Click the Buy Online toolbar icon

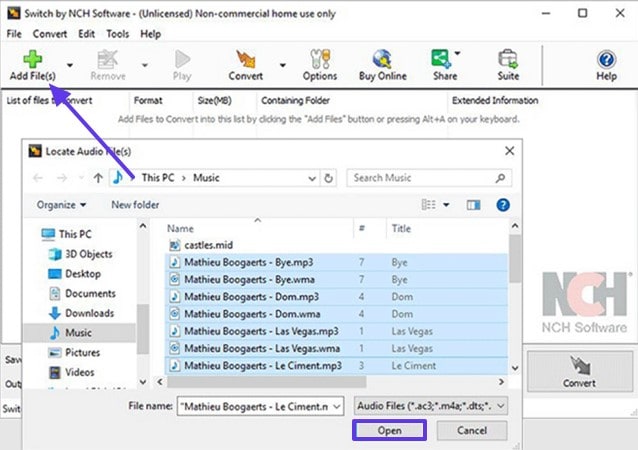click(382, 59)
